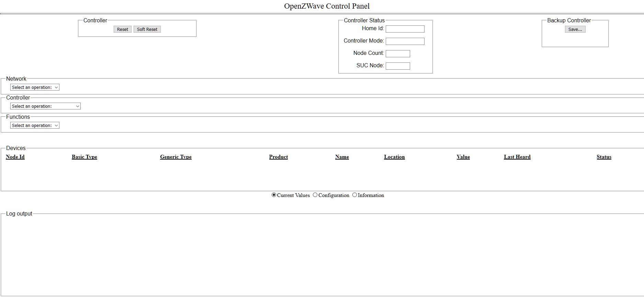Click the Node Id column header

[x=15, y=157]
